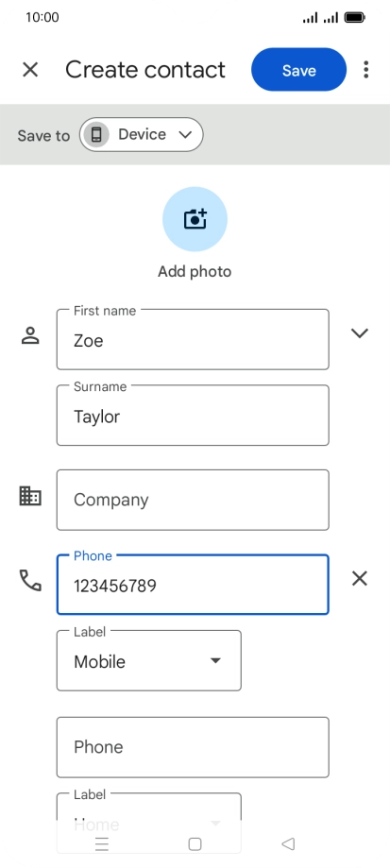
Task: Open the Save to Device dropdown
Action: point(142,134)
